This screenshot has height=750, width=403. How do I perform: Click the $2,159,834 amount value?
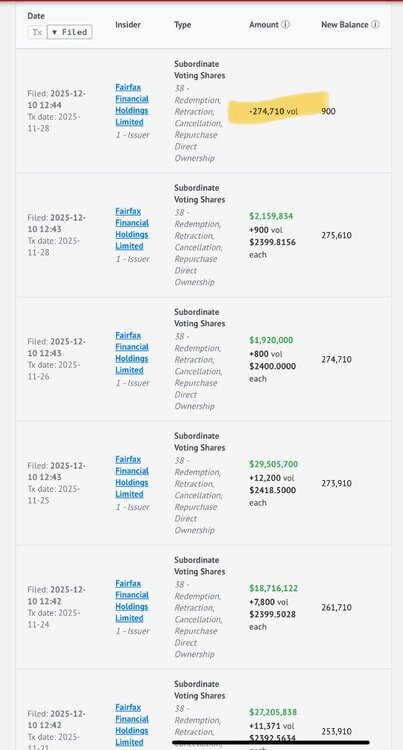click(x=271, y=216)
